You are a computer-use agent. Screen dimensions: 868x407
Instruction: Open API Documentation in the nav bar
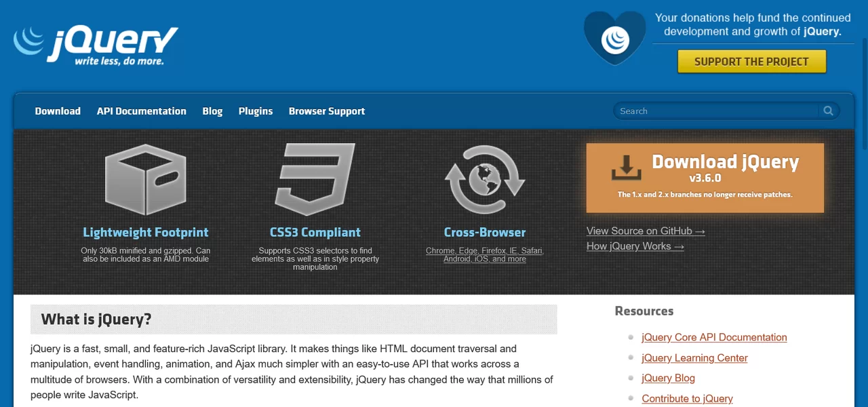coord(142,111)
